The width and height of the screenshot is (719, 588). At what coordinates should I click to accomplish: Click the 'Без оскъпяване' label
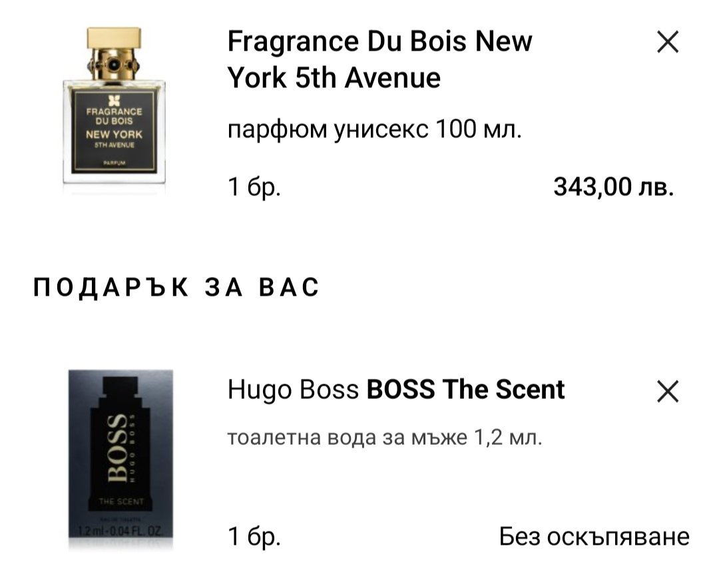pos(595,536)
